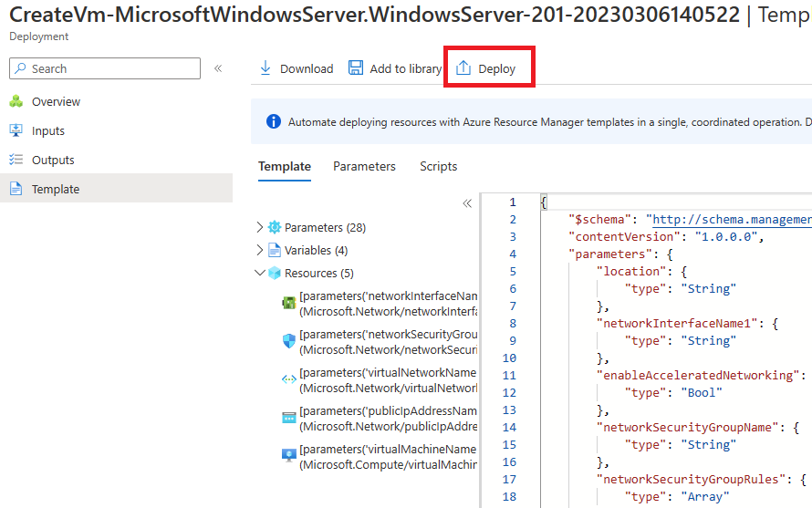Click the Deploy upload icon
This screenshot has width=812, height=508.
point(463,67)
